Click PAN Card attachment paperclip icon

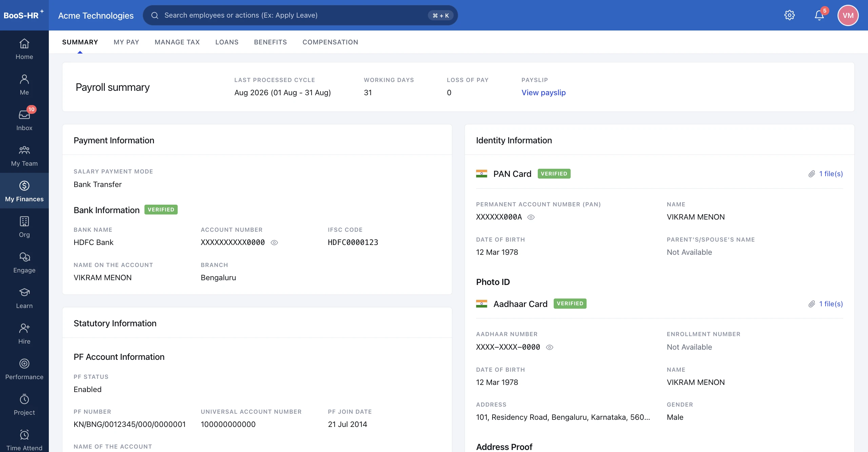pyautogui.click(x=812, y=174)
